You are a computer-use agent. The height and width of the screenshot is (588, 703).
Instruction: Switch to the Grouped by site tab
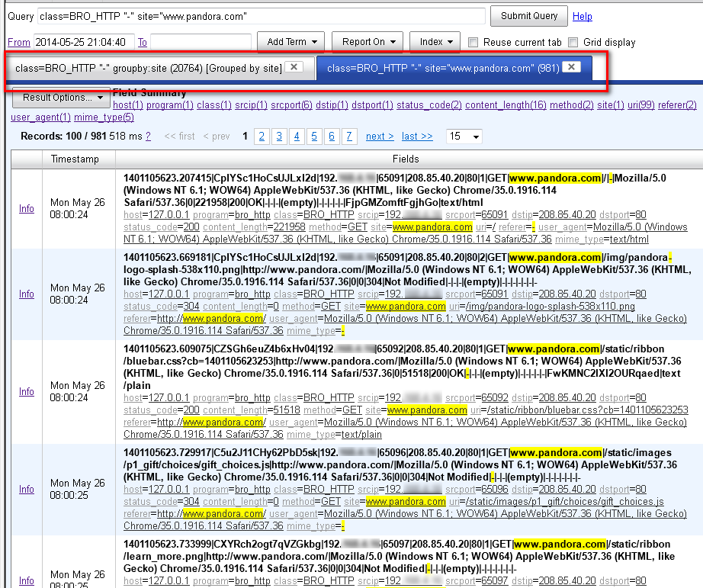[149, 68]
